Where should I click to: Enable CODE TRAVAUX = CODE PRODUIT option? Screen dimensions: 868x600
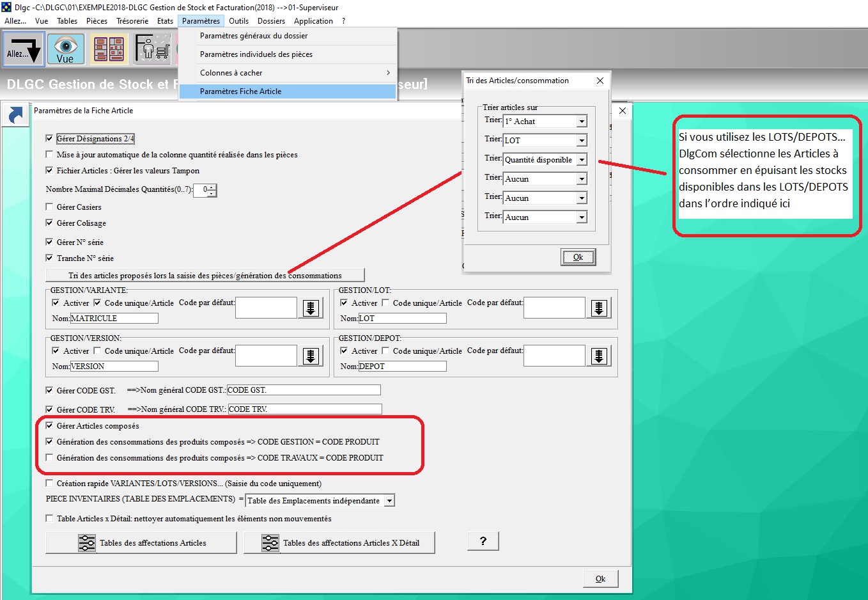[x=49, y=457]
